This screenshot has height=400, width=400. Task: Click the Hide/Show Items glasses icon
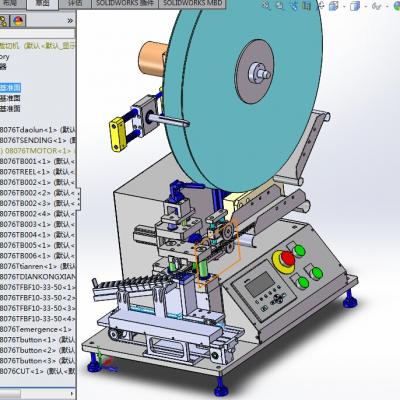(x=377, y=6)
